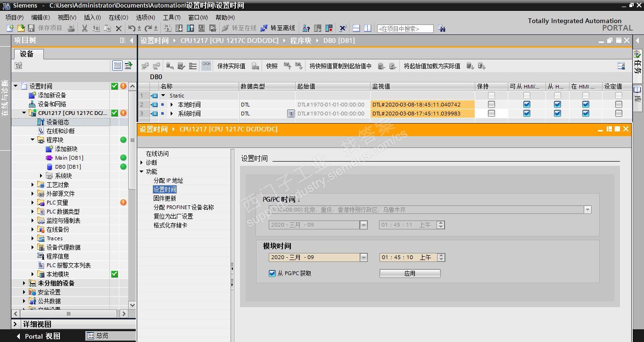Click the 快照 snapshot button
This screenshot has height=342, width=644.
272,66
